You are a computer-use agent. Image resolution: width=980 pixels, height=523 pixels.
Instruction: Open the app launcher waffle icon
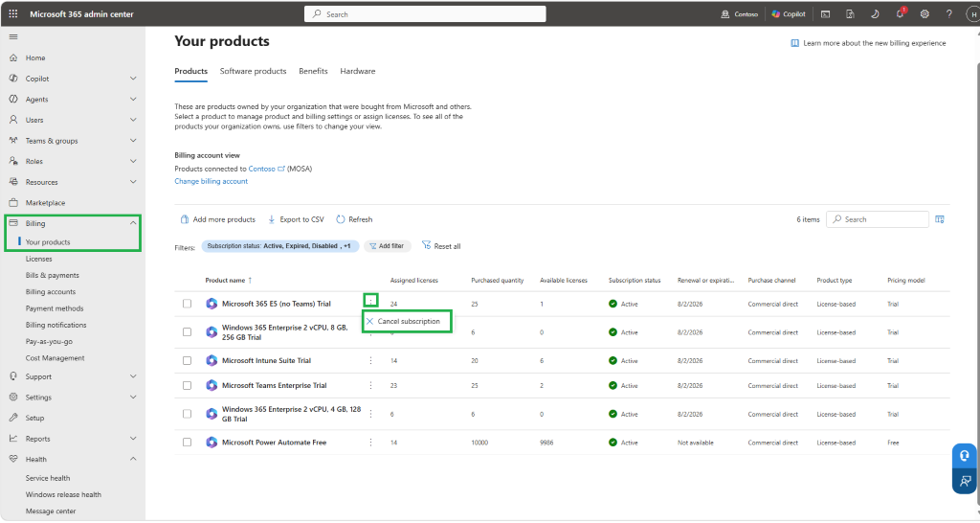coord(13,13)
